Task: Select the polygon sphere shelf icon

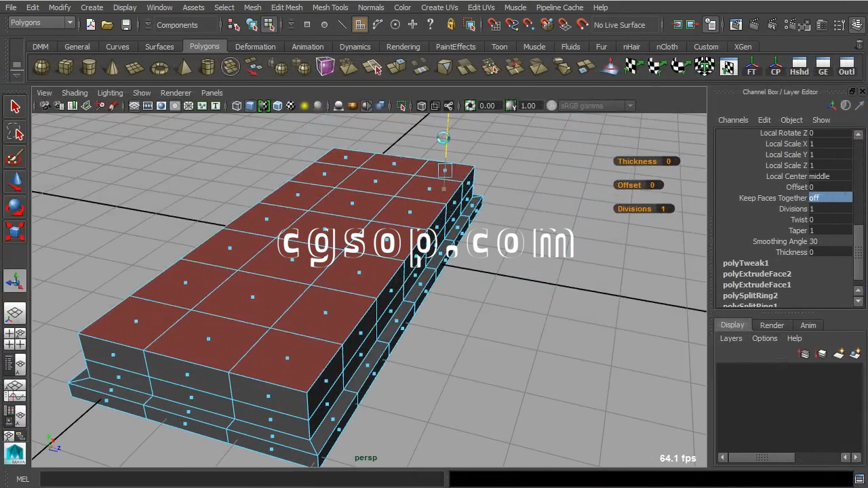Action: 41,67
